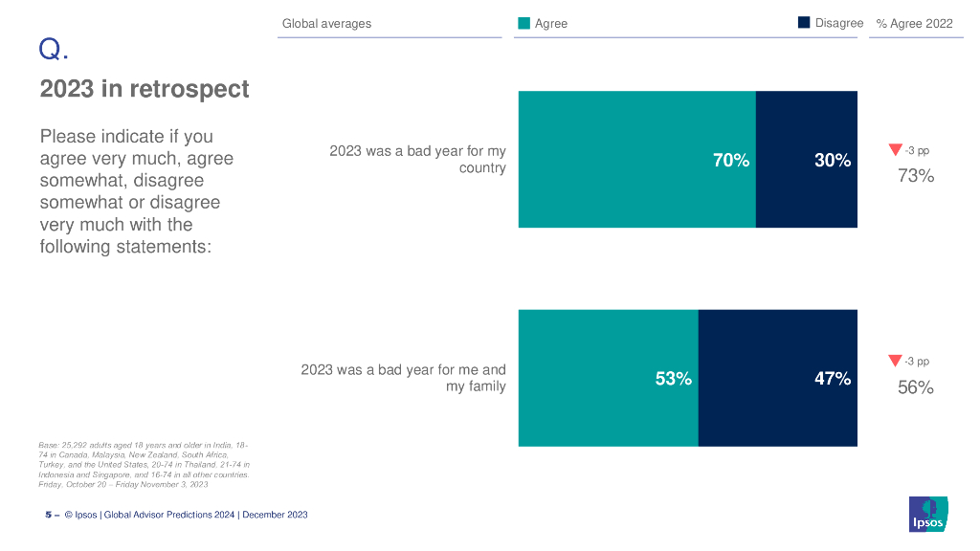Click the Ipsos logo in the corner

click(927, 514)
